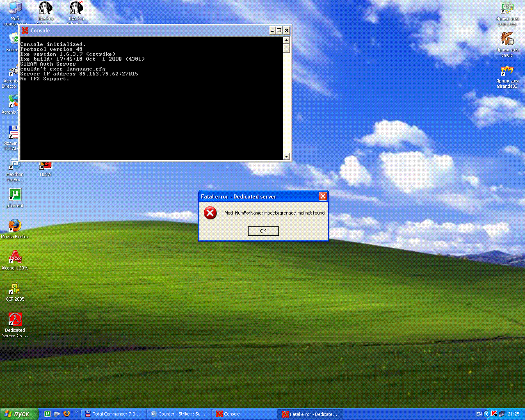Screen dimensions: 525x420
Task: Click the 'No IPX Support.' console line
Action: [45, 79]
